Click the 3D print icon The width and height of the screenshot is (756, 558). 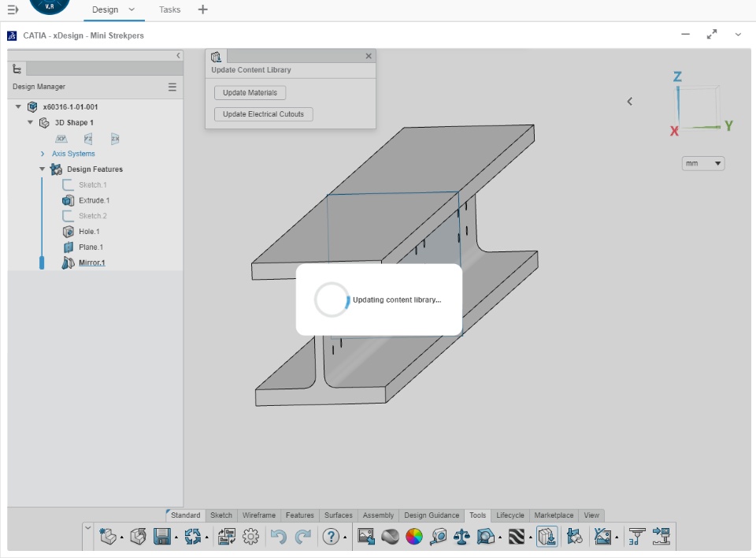coord(636,536)
